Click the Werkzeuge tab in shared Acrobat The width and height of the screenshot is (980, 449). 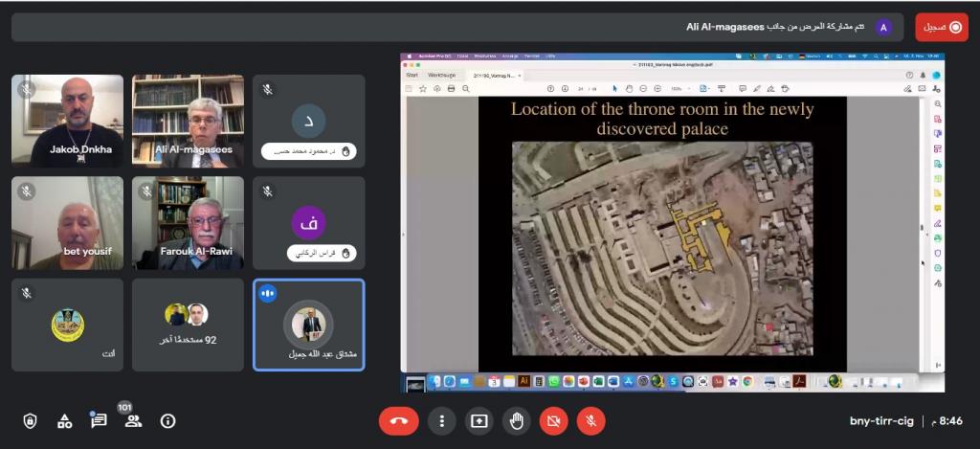click(x=441, y=75)
